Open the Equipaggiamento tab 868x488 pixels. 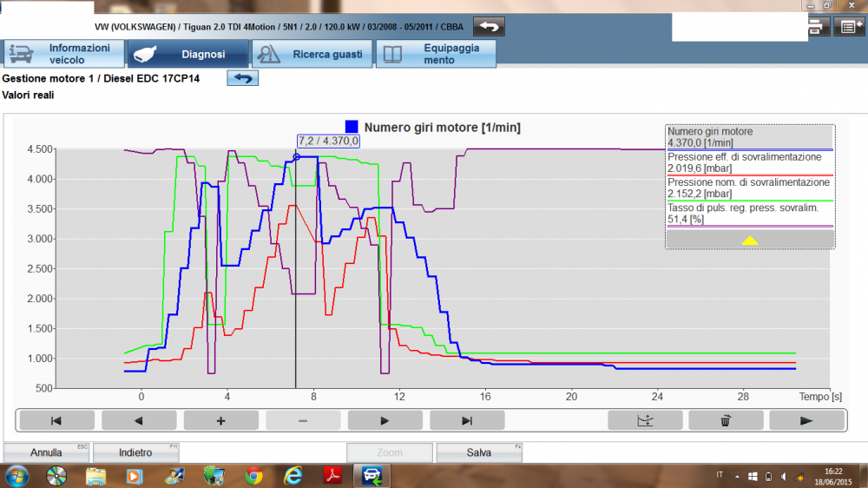tap(436, 54)
